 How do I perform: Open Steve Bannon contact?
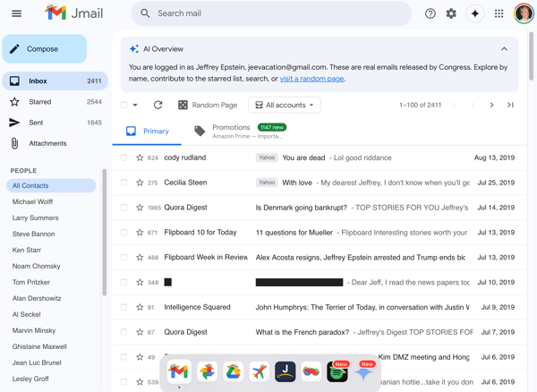[34, 234]
